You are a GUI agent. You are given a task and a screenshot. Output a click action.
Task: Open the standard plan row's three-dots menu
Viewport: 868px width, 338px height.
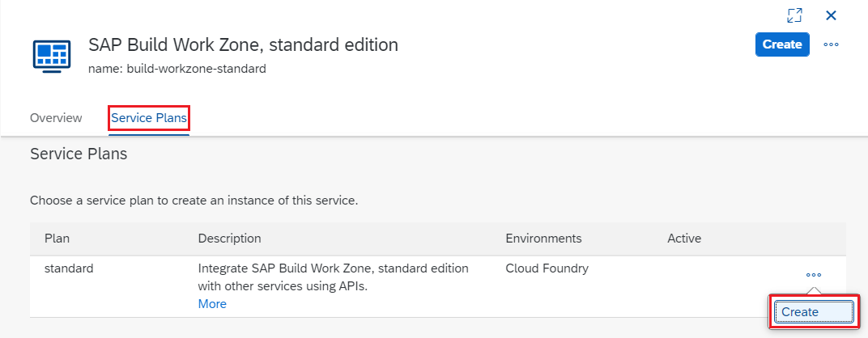pyautogui.click(x=814, y=275)
